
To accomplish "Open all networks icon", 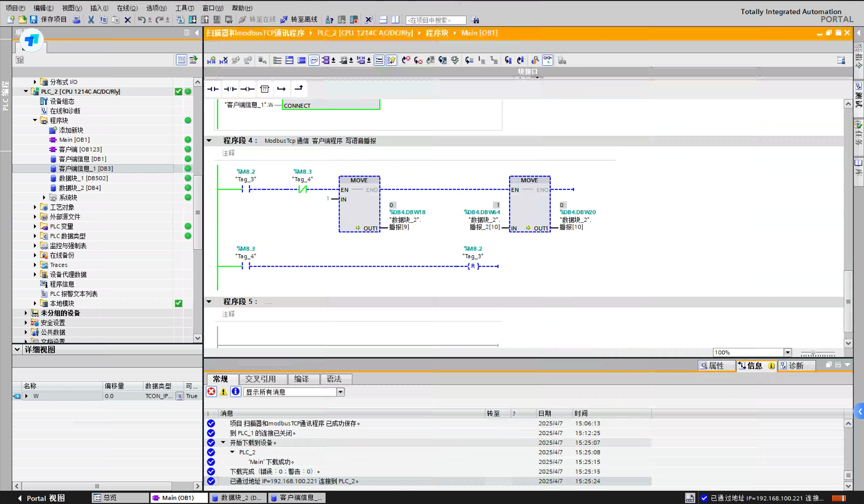I will pyautogui.click(x=289, y=60).
